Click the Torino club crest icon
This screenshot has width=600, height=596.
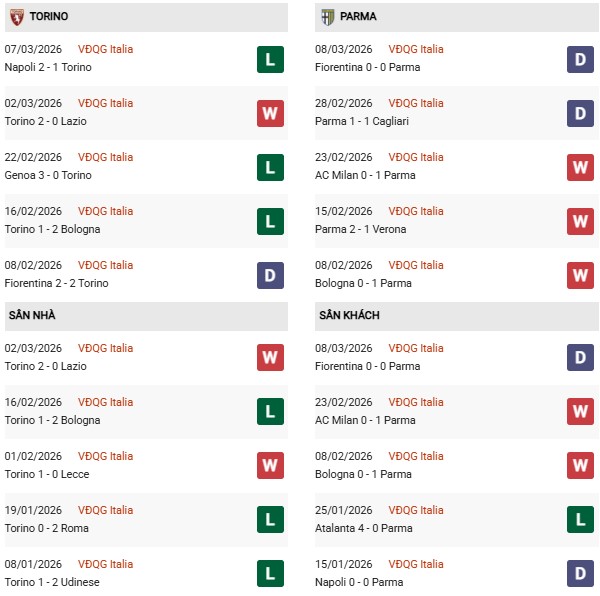[16, 17]
